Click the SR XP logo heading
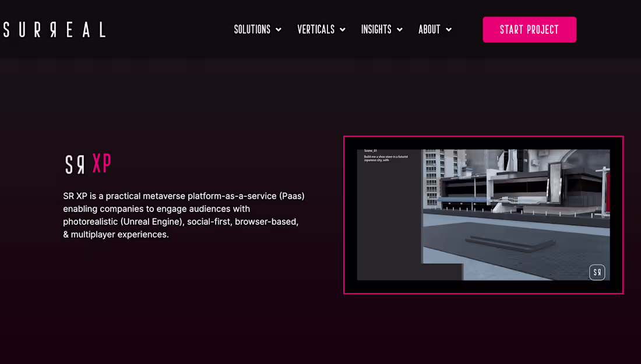Screen dimensions: 641x364 click(x=88, y=164)
